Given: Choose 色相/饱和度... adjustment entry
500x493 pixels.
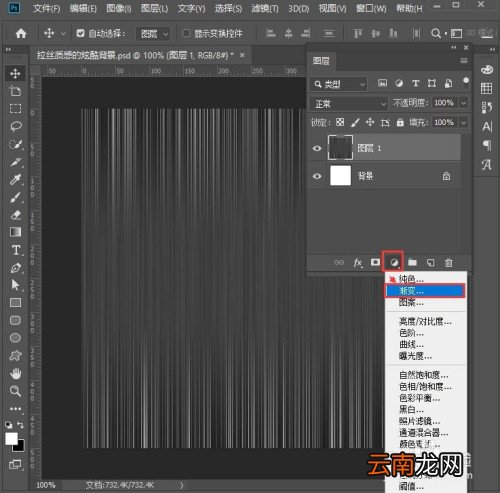Looking at the screenshot, I should point(426,387).
